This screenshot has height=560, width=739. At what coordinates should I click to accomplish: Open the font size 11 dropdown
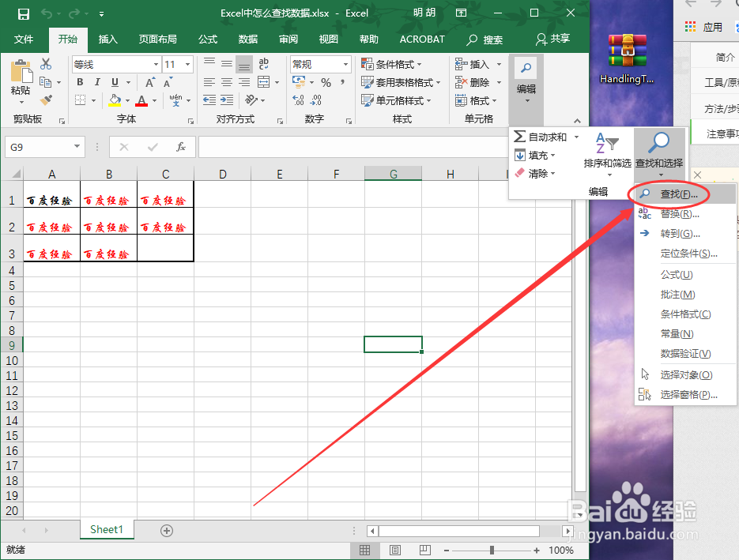(x=187, y=65)
